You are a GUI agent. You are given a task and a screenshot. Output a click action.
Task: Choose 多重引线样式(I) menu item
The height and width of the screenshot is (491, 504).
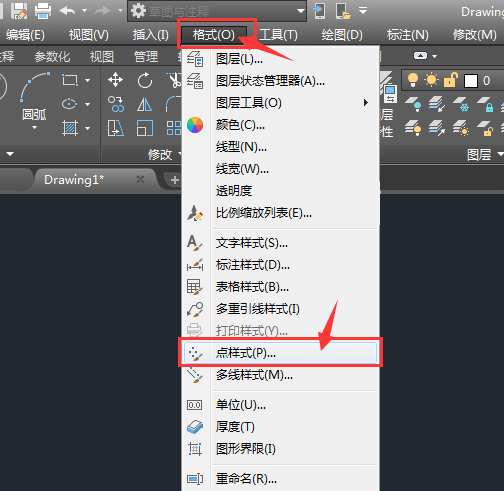coord(280,309)
